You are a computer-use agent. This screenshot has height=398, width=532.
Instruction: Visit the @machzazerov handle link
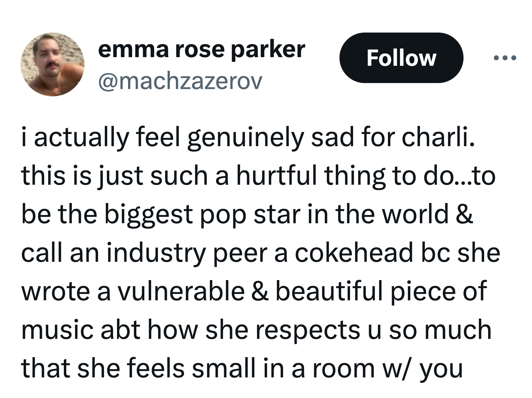(x=180, y=81)
